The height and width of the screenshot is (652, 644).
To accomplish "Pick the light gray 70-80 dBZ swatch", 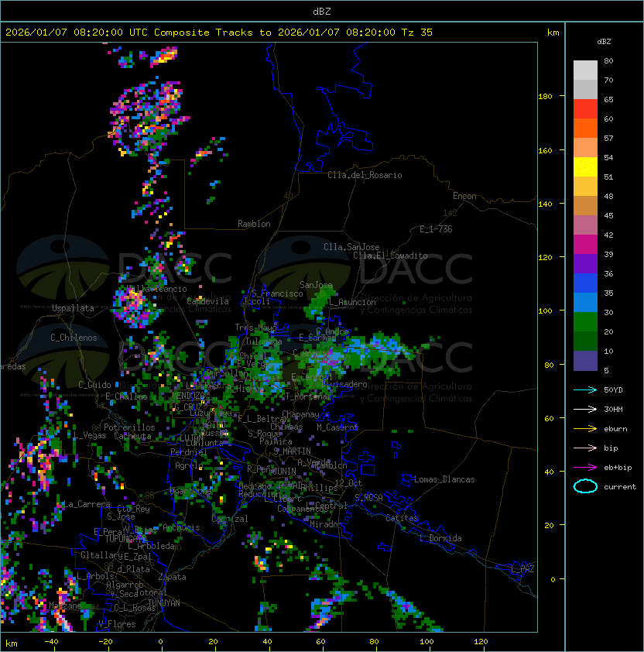I will click(x=585, y=70).
